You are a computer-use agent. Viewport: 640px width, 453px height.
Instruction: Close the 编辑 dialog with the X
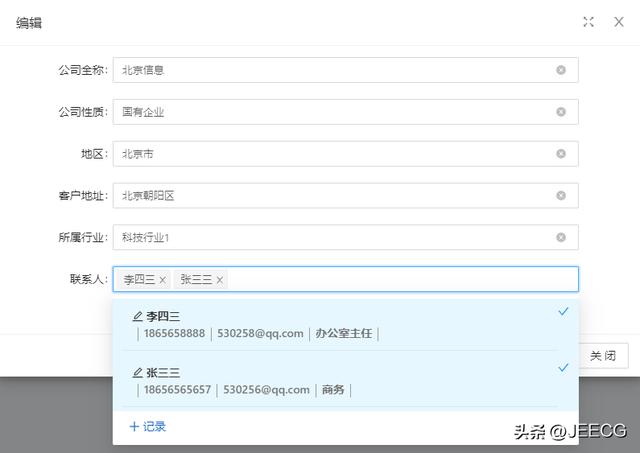point(618,22)
